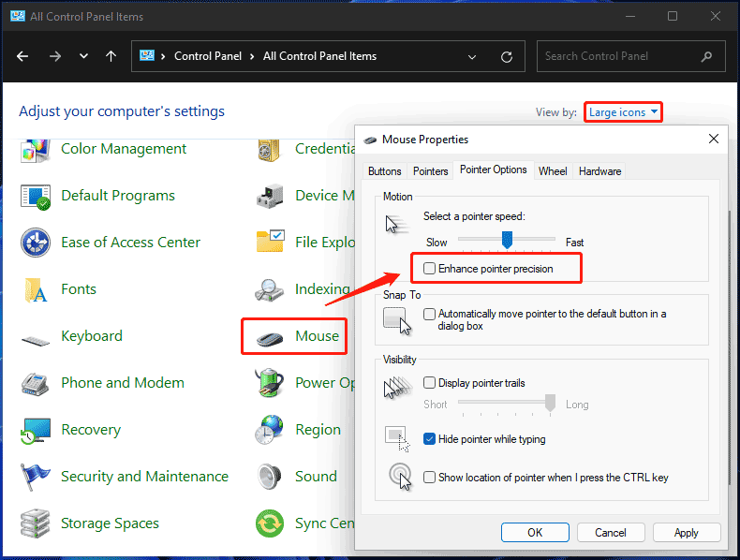Open the Recovery link
Viewport: 740px width, 560px height.
[91, 430]
